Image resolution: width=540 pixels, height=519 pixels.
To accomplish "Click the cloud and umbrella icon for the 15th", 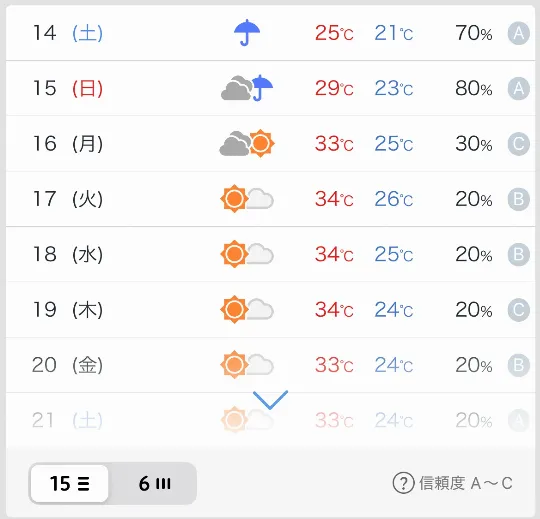I will 247,88.
